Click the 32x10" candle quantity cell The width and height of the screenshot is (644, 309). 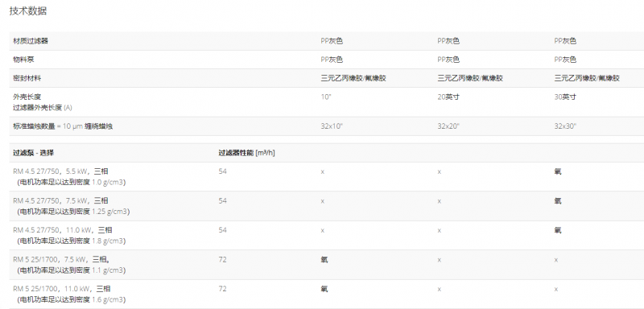click(332, 126)
